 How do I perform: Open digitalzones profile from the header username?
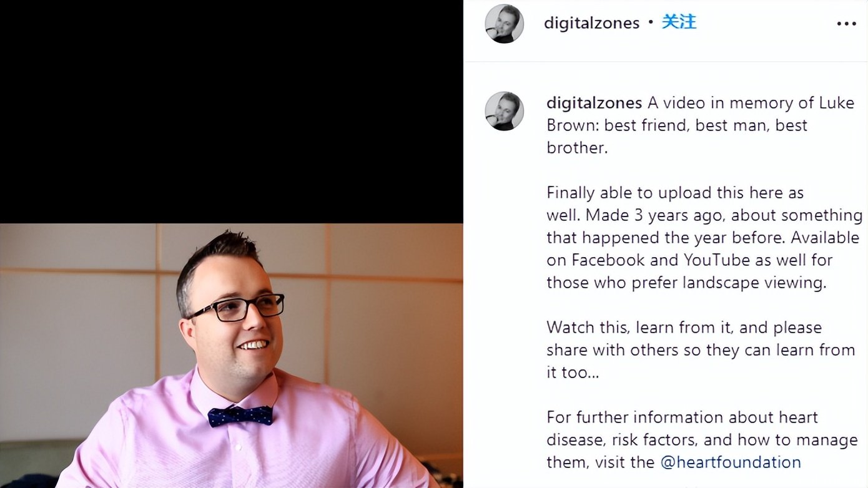tap(591, 23)
